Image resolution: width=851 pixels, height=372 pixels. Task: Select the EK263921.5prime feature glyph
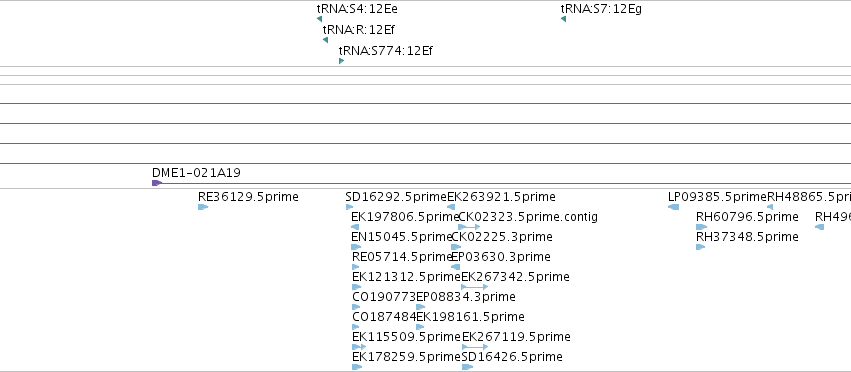450,207
